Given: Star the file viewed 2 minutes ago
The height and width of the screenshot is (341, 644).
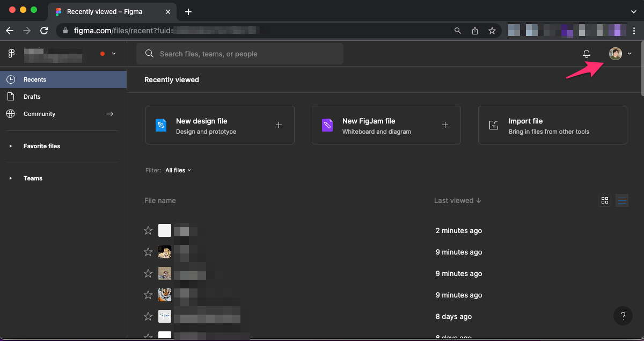Looking at the screenshot, I should [148, 230].
